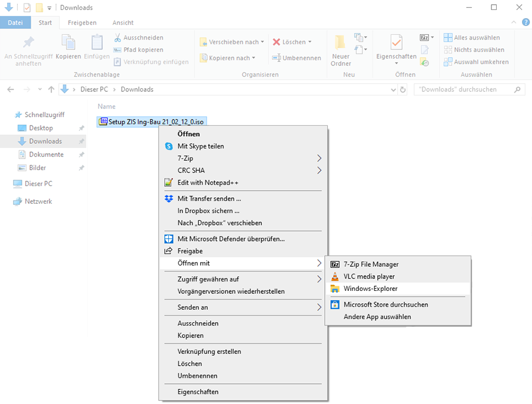This screenshot has width=532, height=404.
Task: Refresh the Downloads folder view
Action: (x=403, y=90)
